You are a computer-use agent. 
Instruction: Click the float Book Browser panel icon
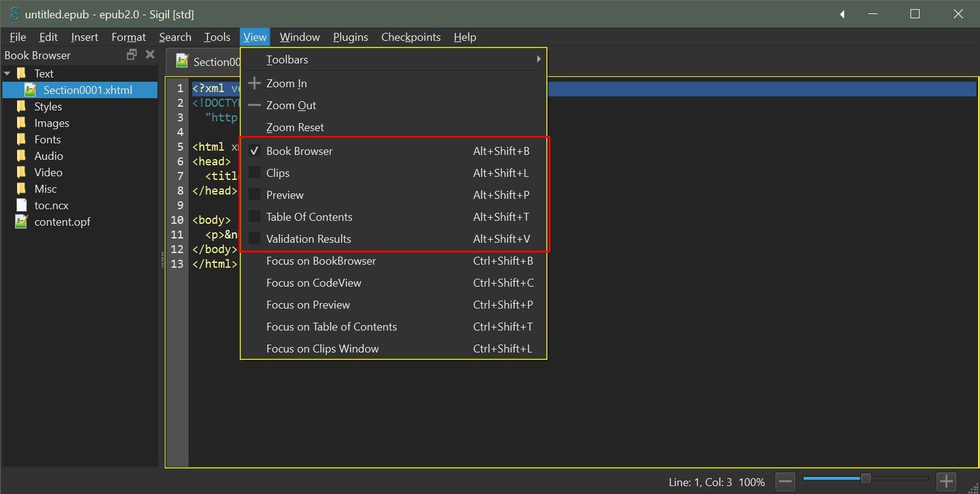[131, 55]
